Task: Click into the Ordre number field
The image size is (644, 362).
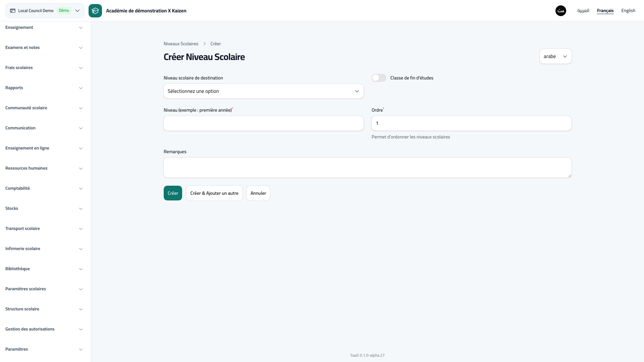Action: [472, 123]
